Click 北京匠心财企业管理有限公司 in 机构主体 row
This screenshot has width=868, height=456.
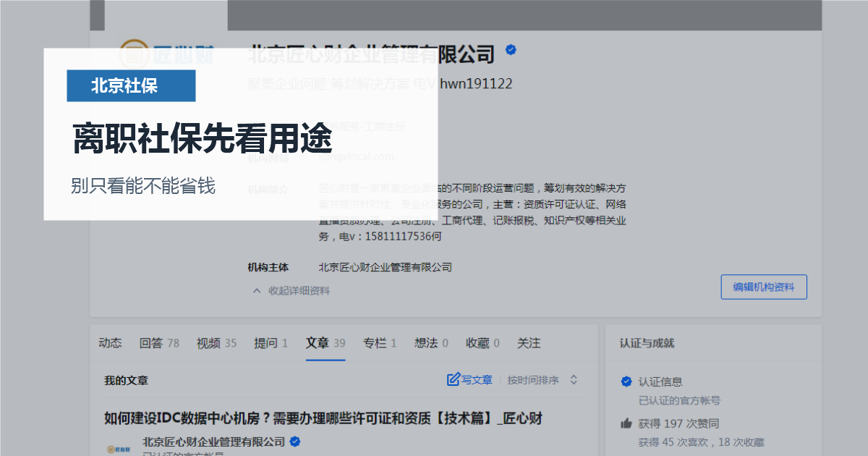386,267
